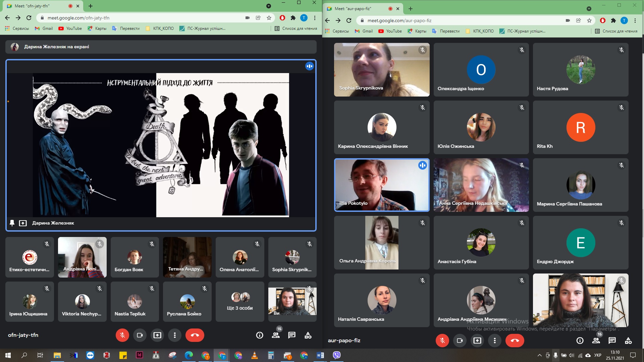The height and width of the screenshot is (362, 644).
Task: Select the Meet "aur-papo-fiz" browser tab
Action: point(364,9)
